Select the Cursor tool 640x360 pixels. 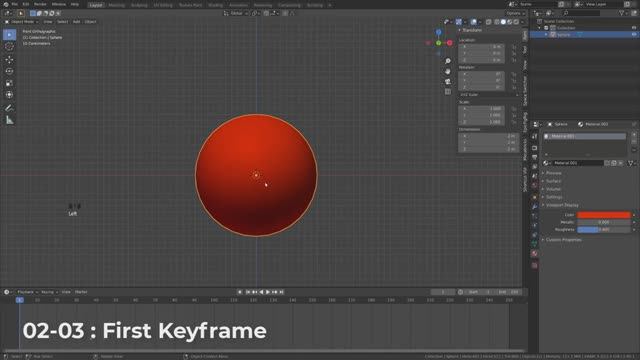point(9,47)
